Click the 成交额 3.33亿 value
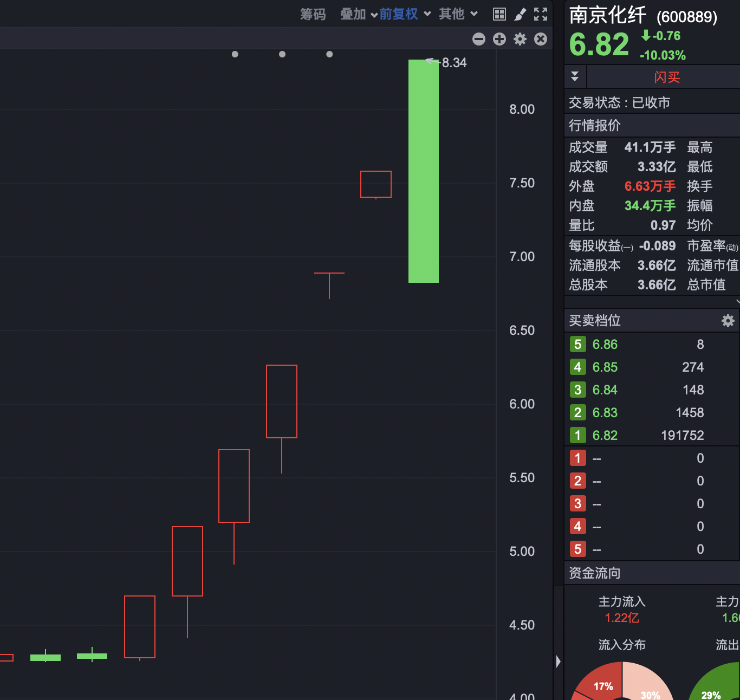740x700 pixels. pos(657,167)
